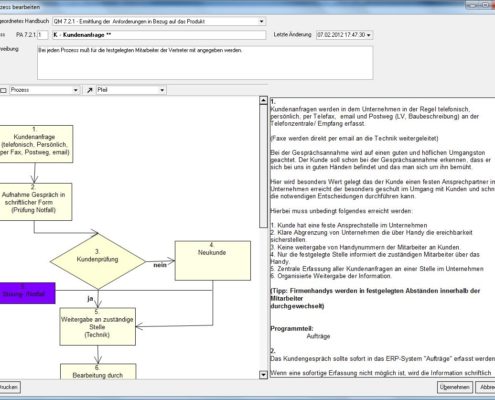Click the line '(Faxe werden direkt per email...'

354,138
